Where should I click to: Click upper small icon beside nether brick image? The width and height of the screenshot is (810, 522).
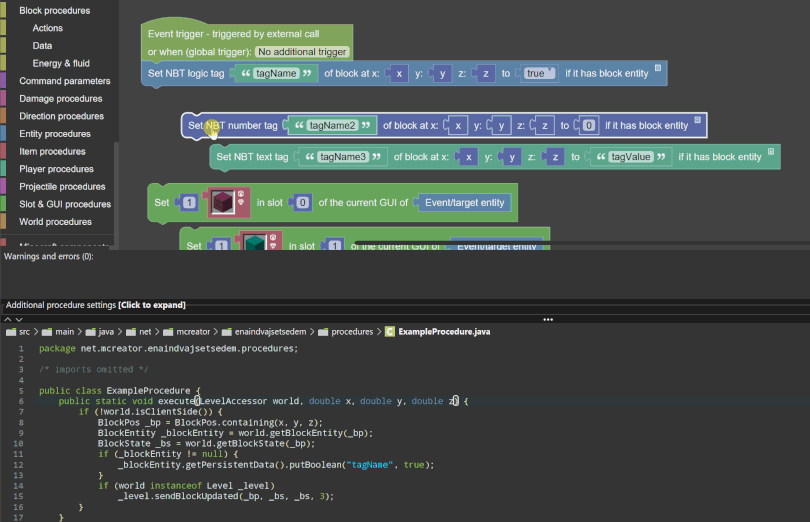point(241,194)
